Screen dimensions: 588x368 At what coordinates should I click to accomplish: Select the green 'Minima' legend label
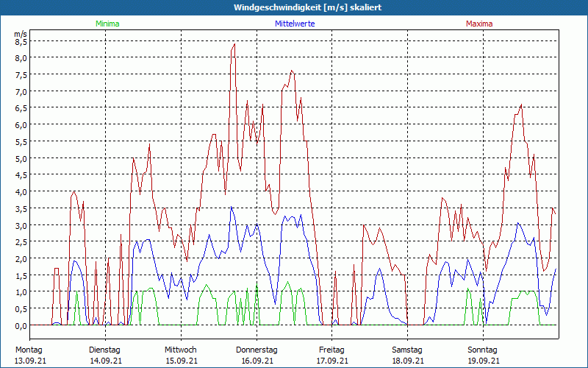(107, 24)
